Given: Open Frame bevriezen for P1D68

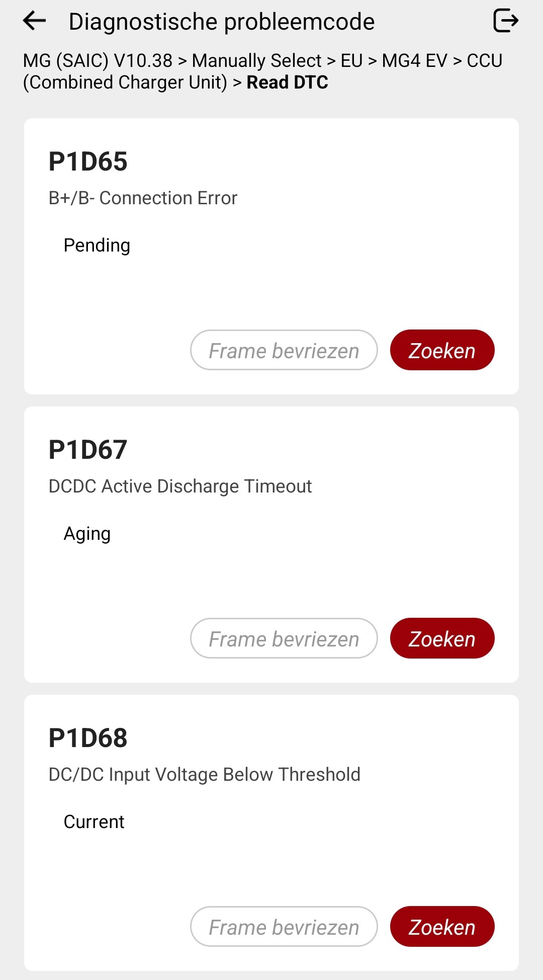Looking at the screenshot, I should 284,927.
